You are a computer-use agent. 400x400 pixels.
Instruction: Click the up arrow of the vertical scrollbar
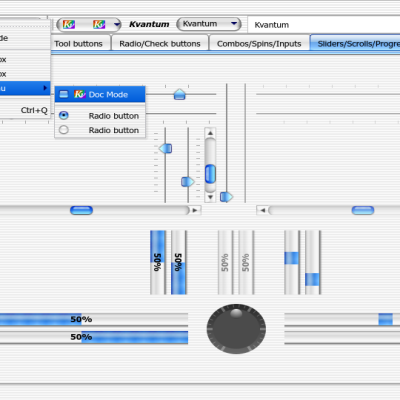pyautogui.click(x=210, y=133)
